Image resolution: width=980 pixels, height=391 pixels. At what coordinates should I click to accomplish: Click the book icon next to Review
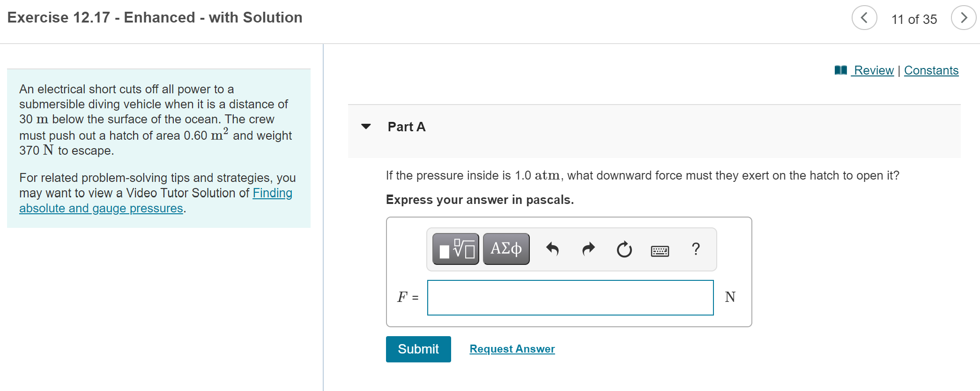click(x=840, y=69)
